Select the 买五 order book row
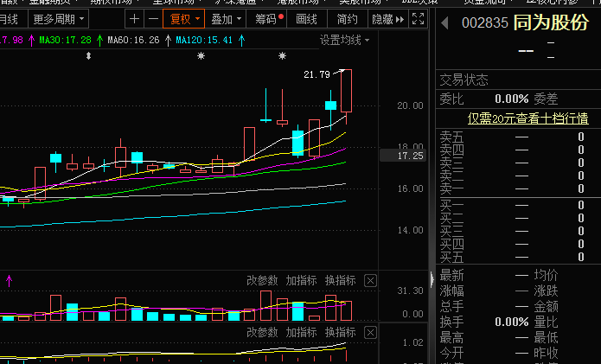 coord(518,257)
